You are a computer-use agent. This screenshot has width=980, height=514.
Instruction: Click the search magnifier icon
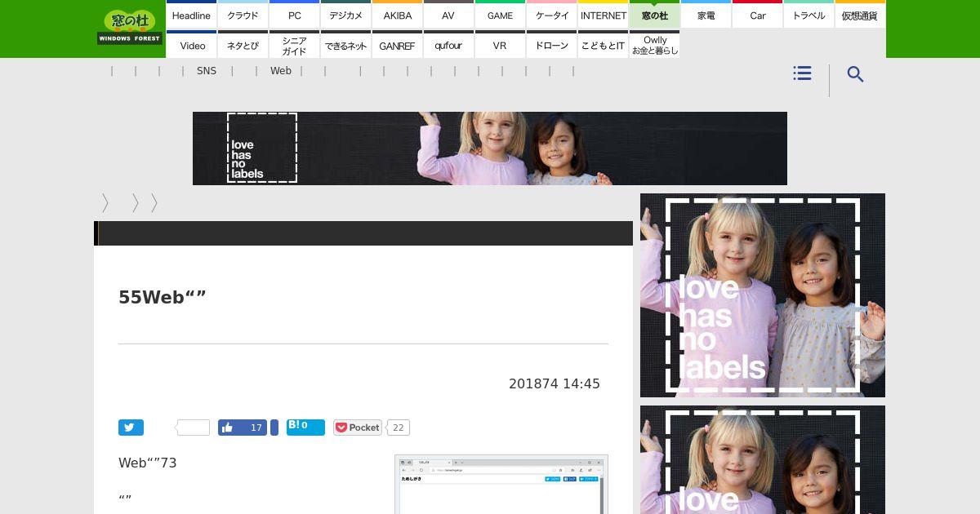[x=855, y=74]
